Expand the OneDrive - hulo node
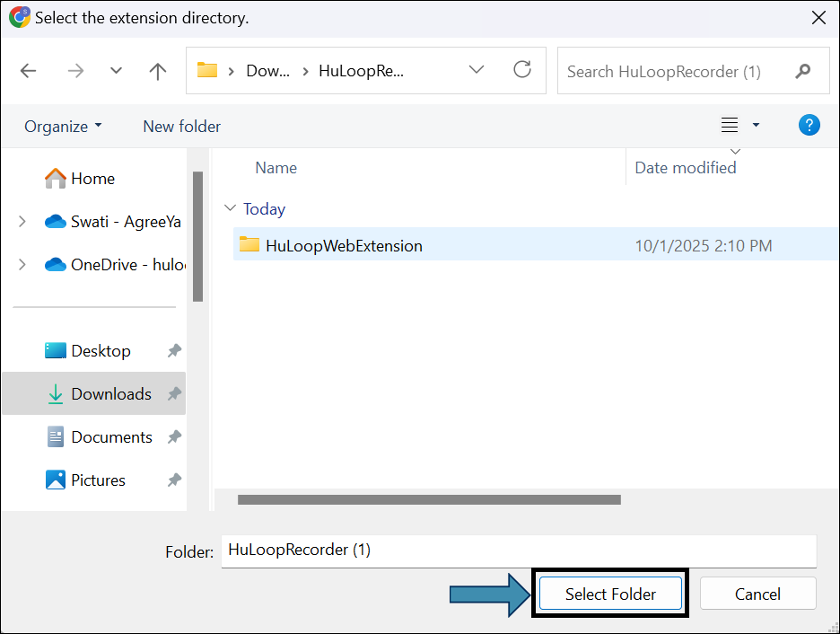 point(22,264)
